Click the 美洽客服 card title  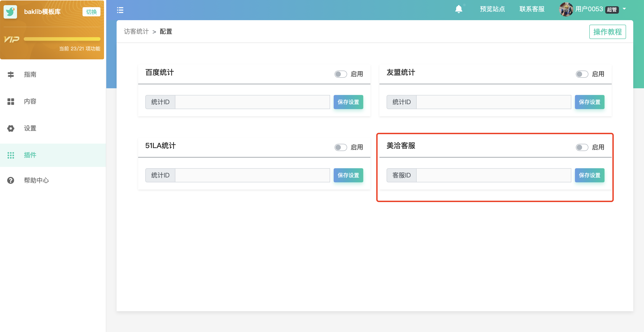[401, 146]
